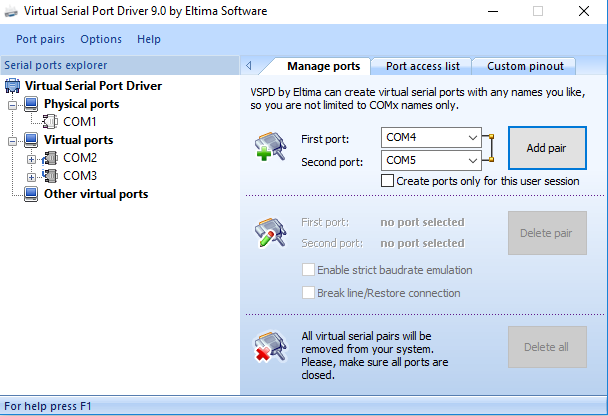608x416 pixels.
Task: Click the Delete pair button
Action: click(547, 233)
